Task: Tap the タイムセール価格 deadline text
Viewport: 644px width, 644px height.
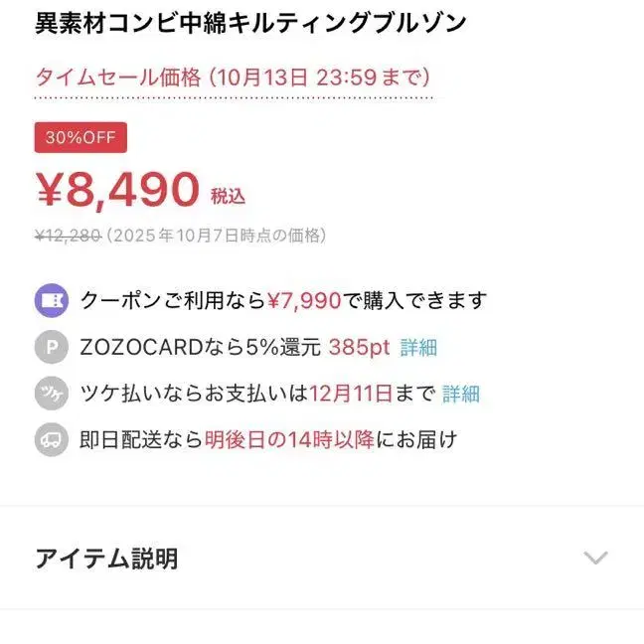Action: 233,77
